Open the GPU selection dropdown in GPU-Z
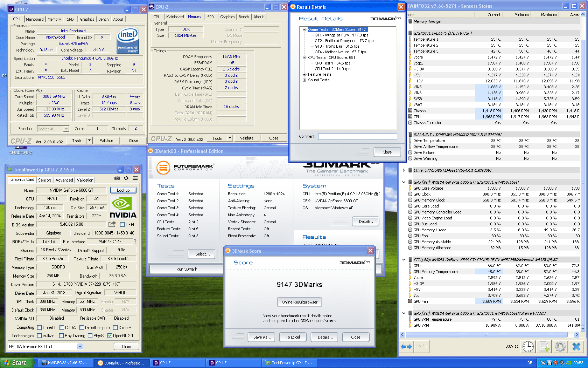The height and width of the screenshot is (368, 588). [x=80, y=347]
